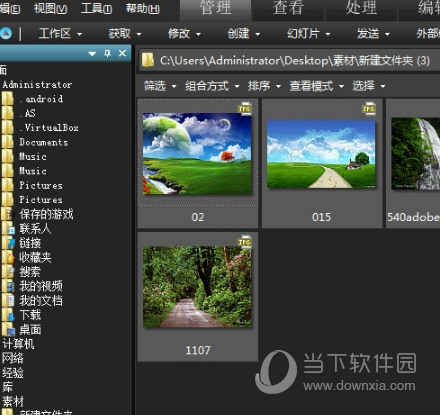440x415 pixels.
Task: Click the file name label 1107
Action: (198, 350)
